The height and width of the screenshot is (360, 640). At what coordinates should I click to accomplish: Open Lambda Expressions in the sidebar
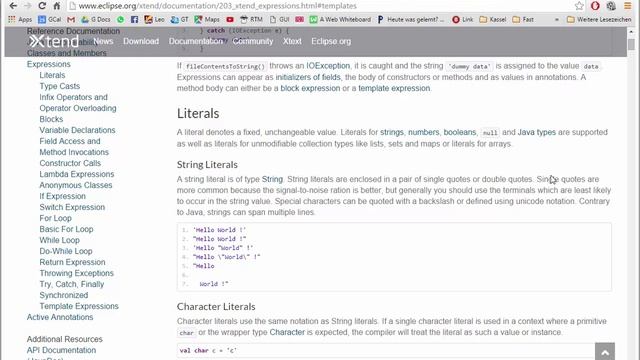pos(77,174)
